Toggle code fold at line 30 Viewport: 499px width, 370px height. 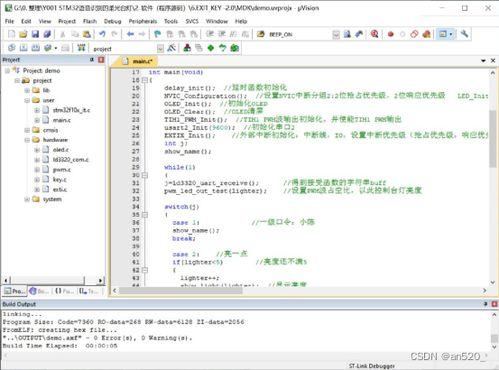(x=145, y=175)
